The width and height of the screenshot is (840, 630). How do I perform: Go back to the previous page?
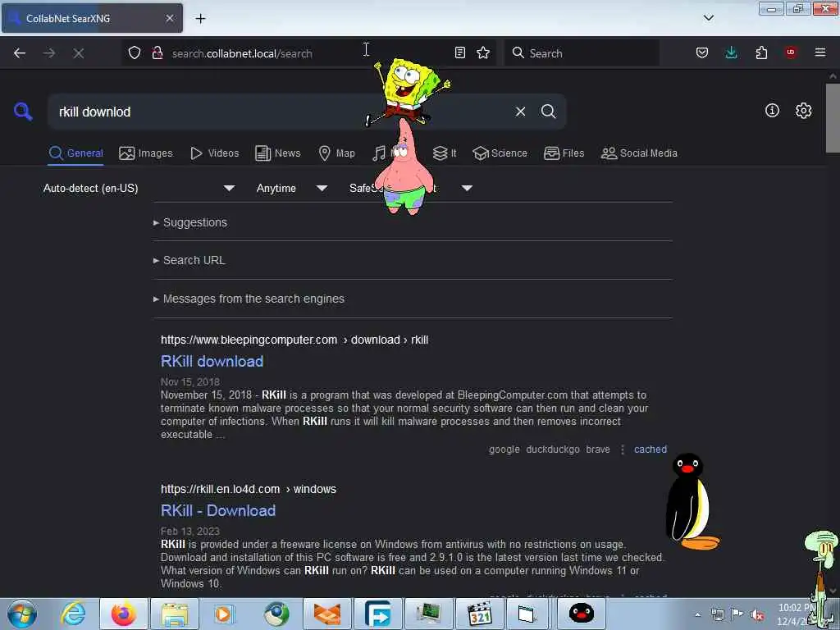pos(20,53)
